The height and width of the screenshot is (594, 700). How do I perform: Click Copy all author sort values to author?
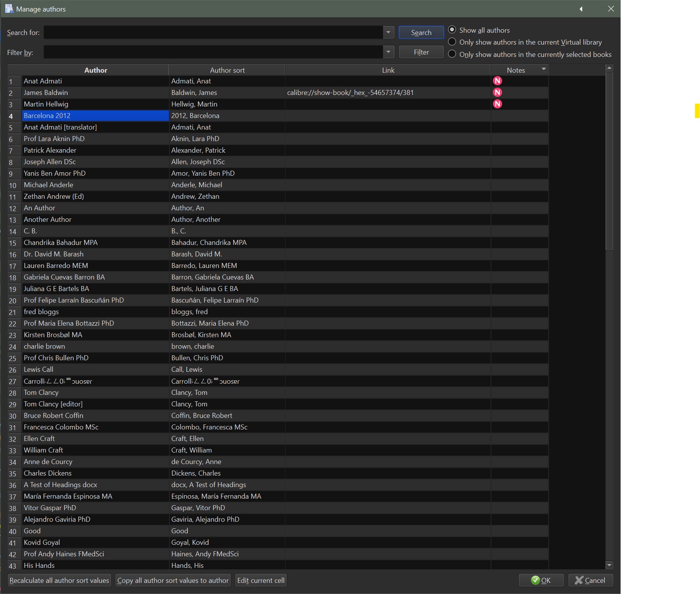[x=173, y=580]
